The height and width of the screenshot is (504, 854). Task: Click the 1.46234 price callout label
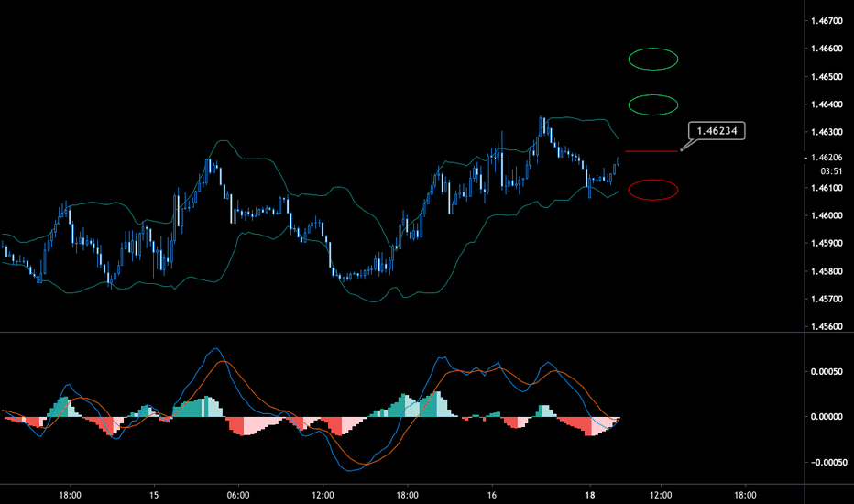(717, 131)
